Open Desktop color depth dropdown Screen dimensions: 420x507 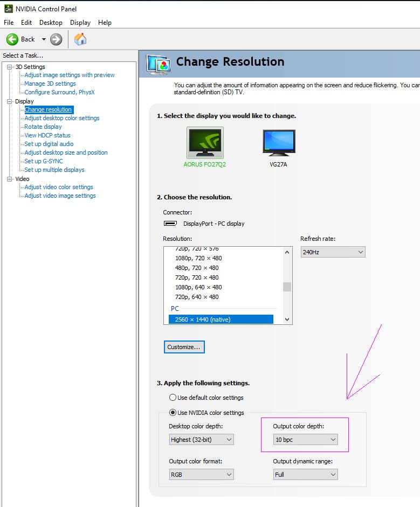pos(201,440)
